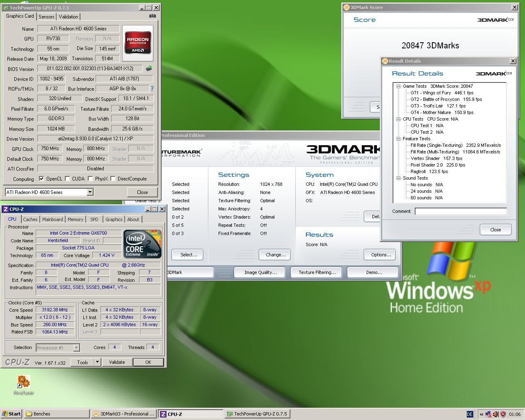Image resolution: width=525 pixels, height=420 pixels.
Task: Click the DE language indicator in taskbar
Action: pyautogui.click(x=470, y=414)
